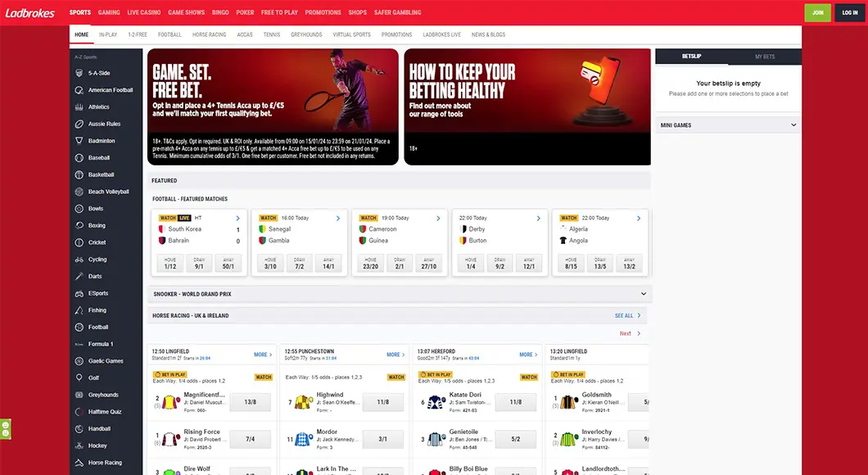Viewport: 868px width, 475px height.
Task: Open the Cricket icon
Action: (x=79, y=242)
